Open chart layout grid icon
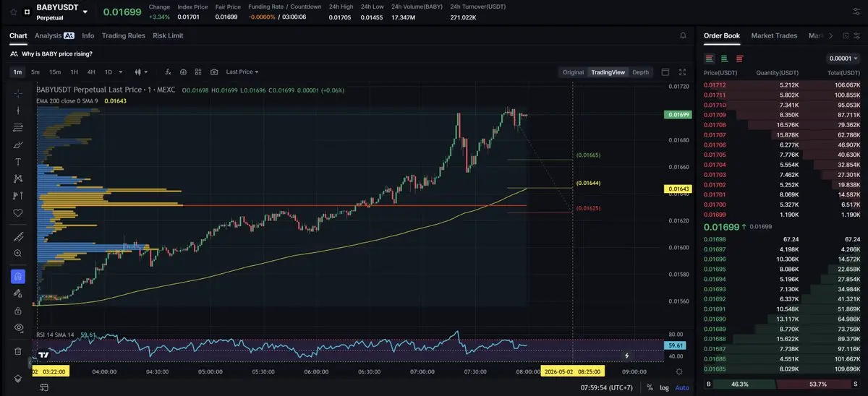 point(198,72)
